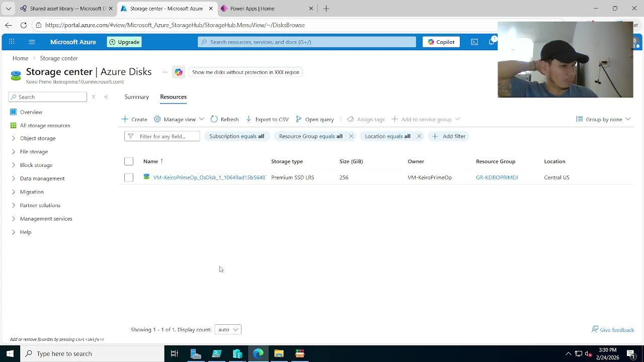Focus the sidebar Search box
The image size is (644, 362).
(x=48, y=97)
